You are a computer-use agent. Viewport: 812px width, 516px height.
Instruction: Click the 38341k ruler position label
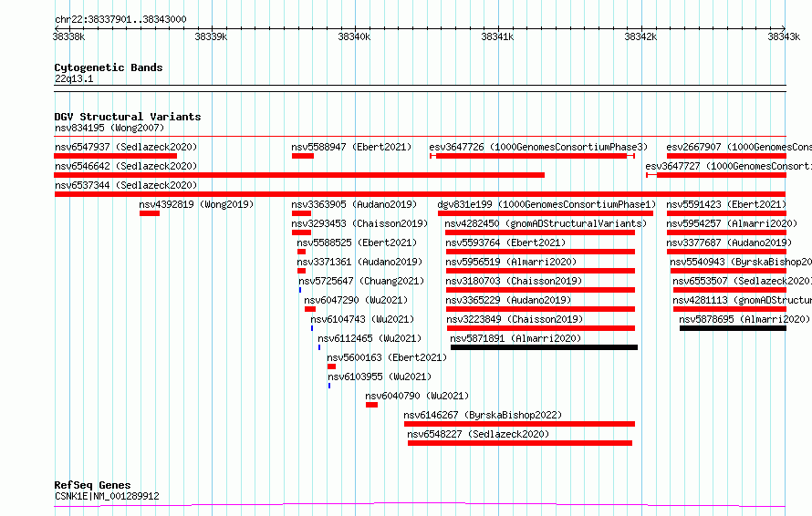coord(497,36)
